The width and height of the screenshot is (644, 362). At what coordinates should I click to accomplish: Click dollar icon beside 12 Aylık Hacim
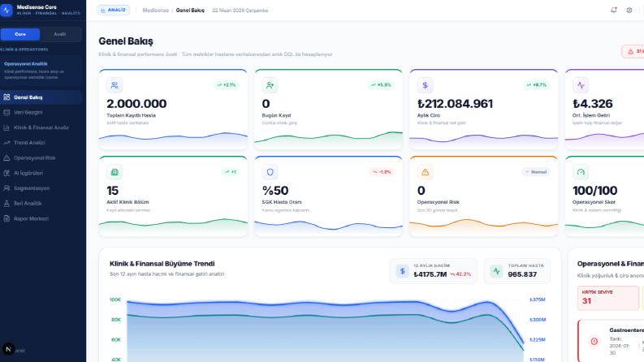tap(403, 271)
